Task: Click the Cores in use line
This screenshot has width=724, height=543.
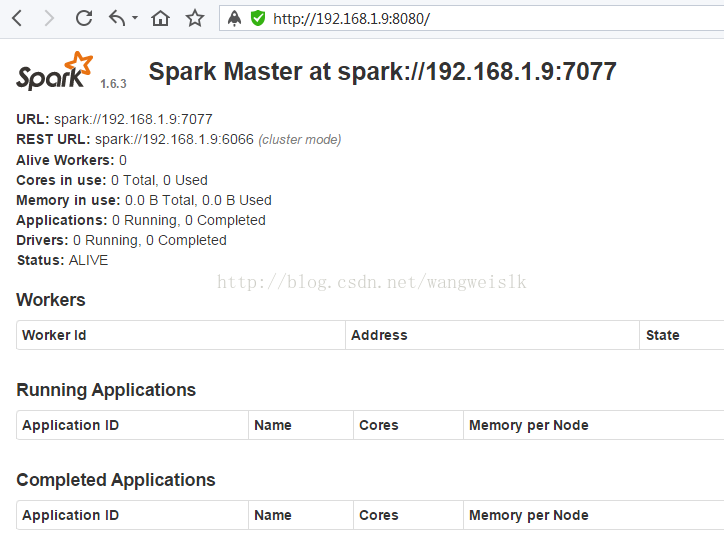Action: (112, 180)
